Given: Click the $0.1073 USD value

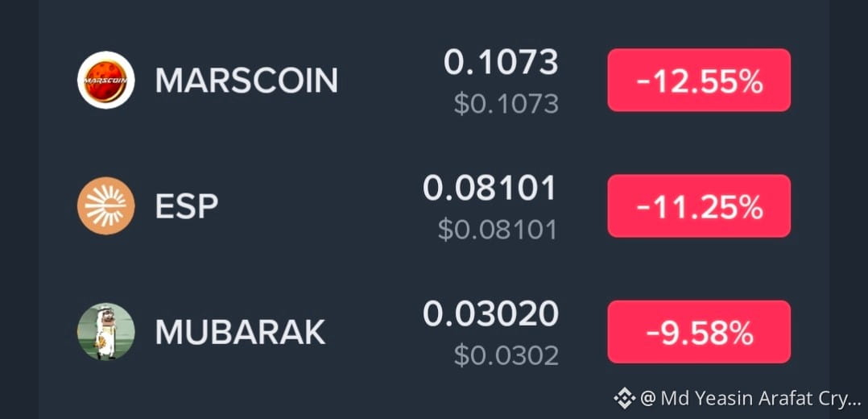Looking at the screenshot, I should (x=506, y=104).
